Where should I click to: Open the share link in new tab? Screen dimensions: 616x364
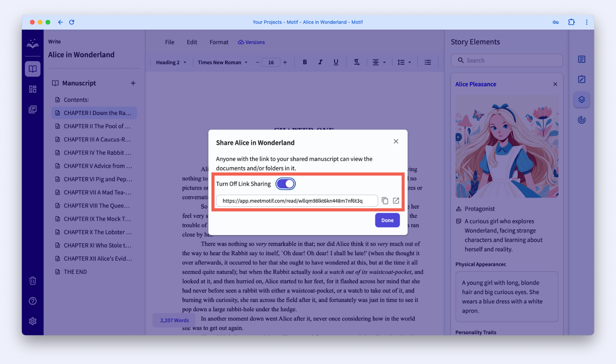coord(396,200)
